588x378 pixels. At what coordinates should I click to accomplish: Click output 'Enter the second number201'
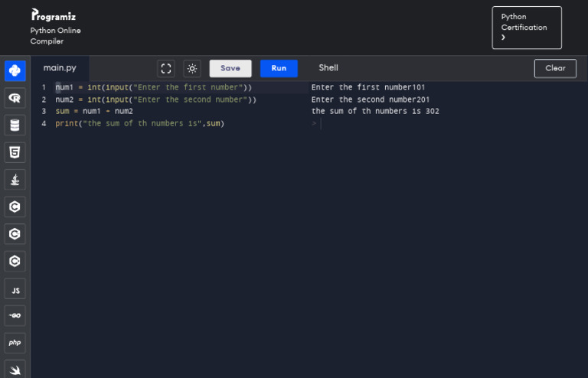[370, 99]
